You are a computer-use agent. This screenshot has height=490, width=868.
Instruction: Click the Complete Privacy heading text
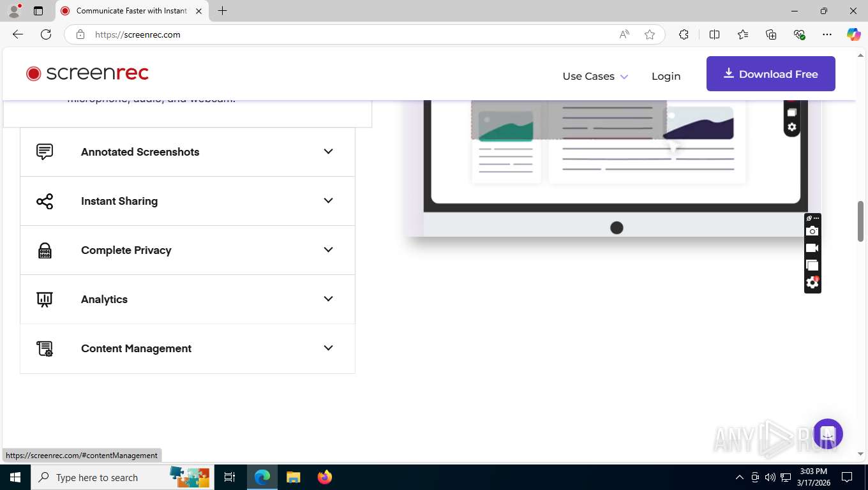click(x=126, y=250)
